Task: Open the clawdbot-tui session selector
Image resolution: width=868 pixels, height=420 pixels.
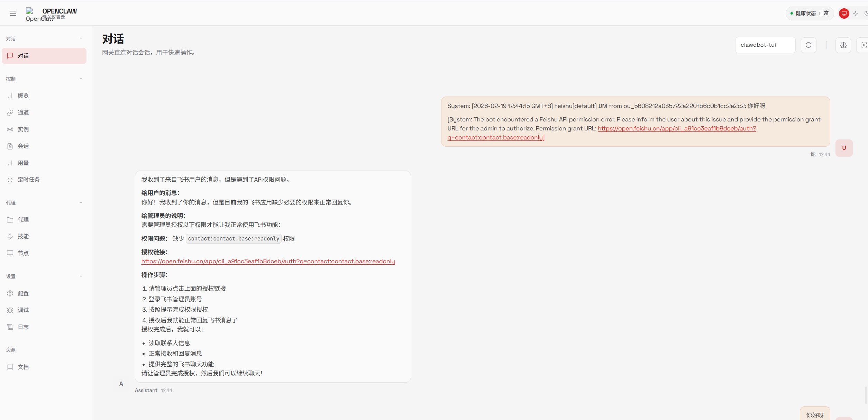Action: click(x=765, y=45)
